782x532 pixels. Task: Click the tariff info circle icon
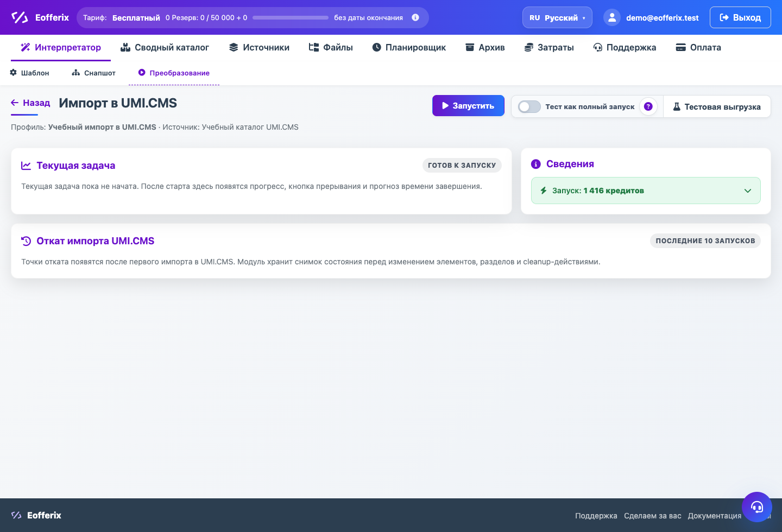(x=415, y=17)
